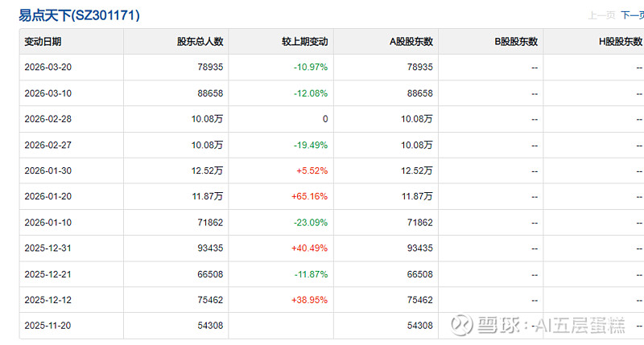
Task: Click date cell 2026-03-20
Action: tap(48, 68)
